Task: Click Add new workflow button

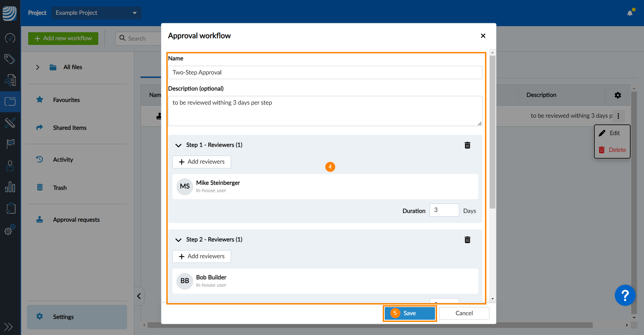Action: tap(63, 39)
